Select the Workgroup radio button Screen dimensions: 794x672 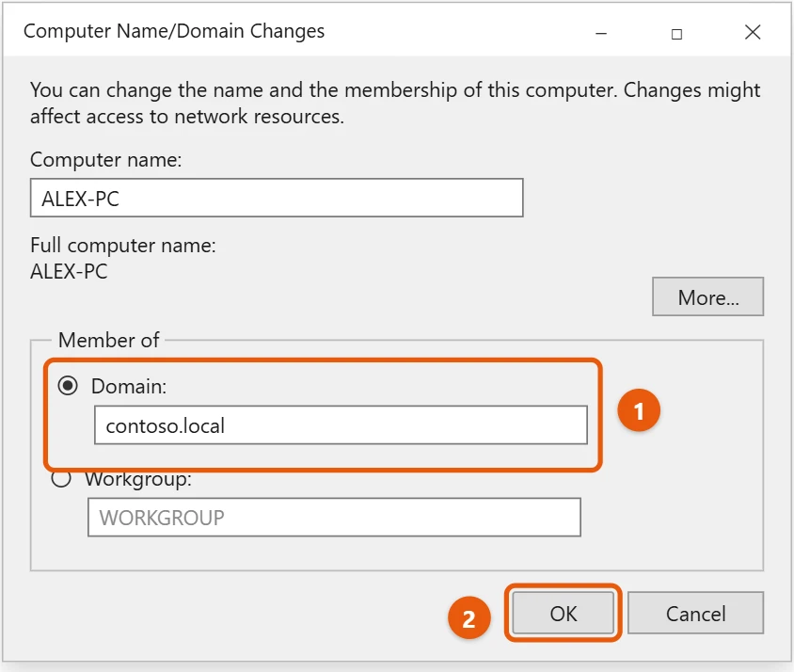click(61, 478)
